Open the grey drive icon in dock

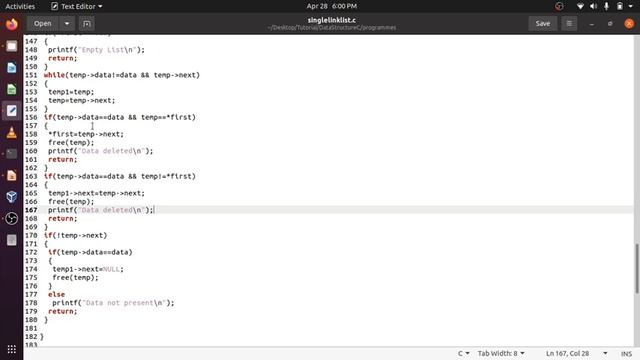click(11, 240)
